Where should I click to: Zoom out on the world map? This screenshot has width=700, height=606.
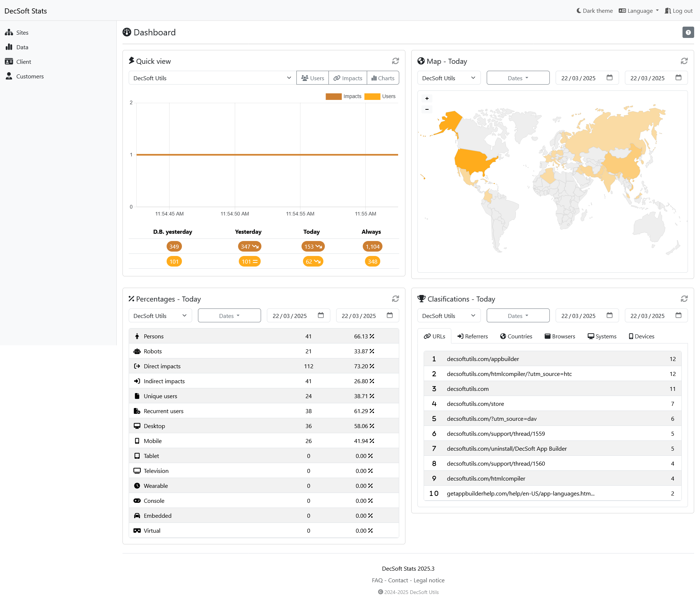pos(427,109)
